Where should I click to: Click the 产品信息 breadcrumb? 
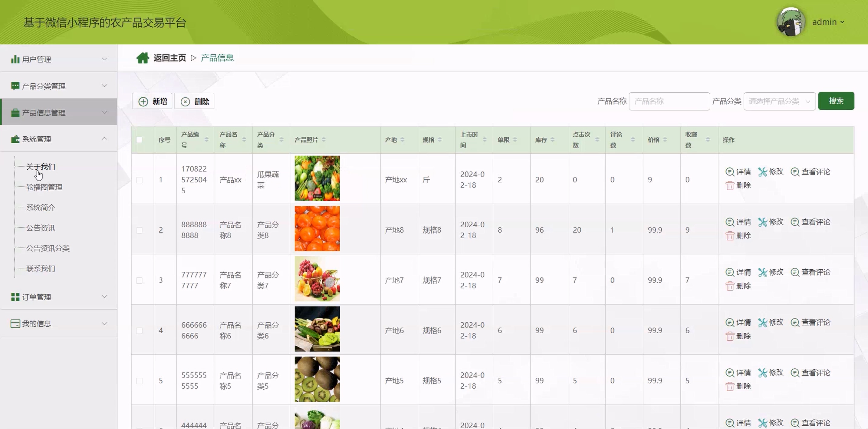tap(217, 58)
